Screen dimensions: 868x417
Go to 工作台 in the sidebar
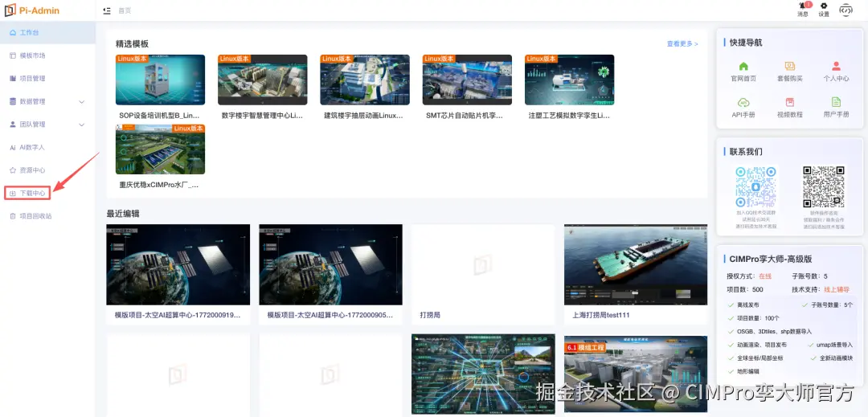point(47,33)
